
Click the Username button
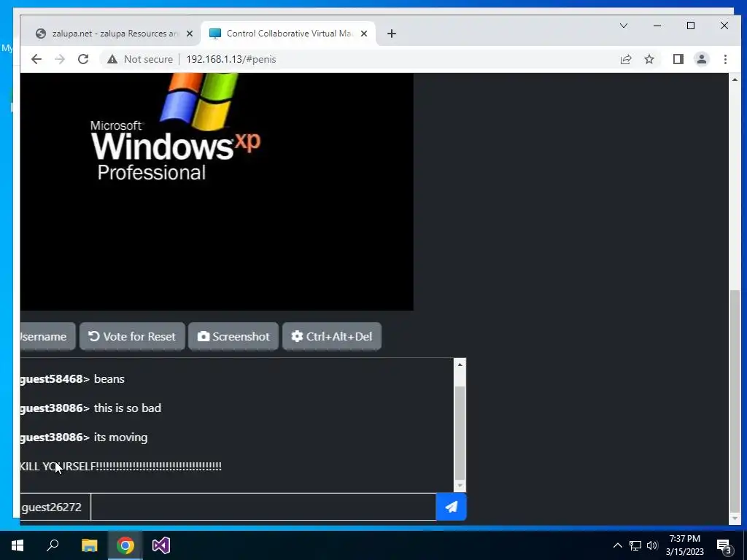tap(47, 337)
